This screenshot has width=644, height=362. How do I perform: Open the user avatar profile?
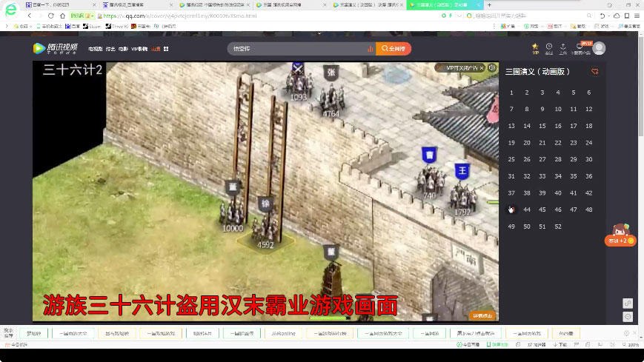pos(599,48)
